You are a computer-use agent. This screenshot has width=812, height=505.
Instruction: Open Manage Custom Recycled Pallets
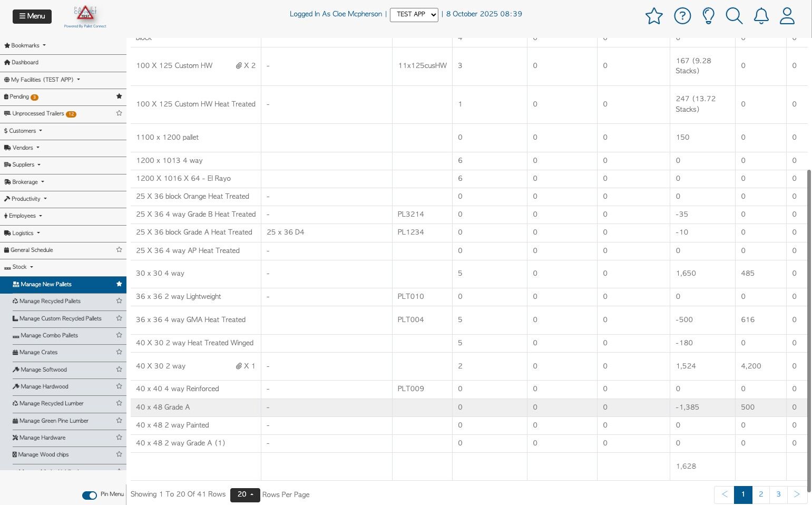point(57,318)
